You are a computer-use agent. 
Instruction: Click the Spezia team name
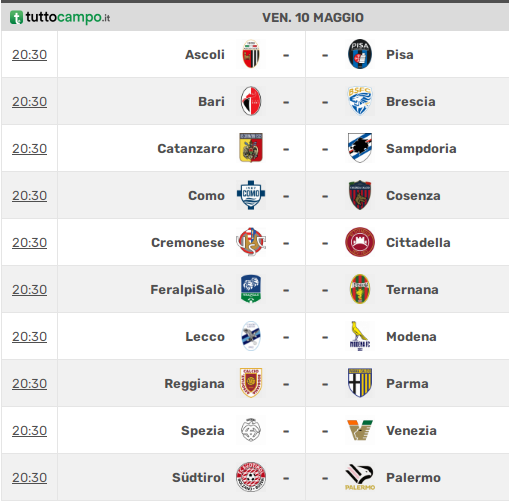click(203, 431)
